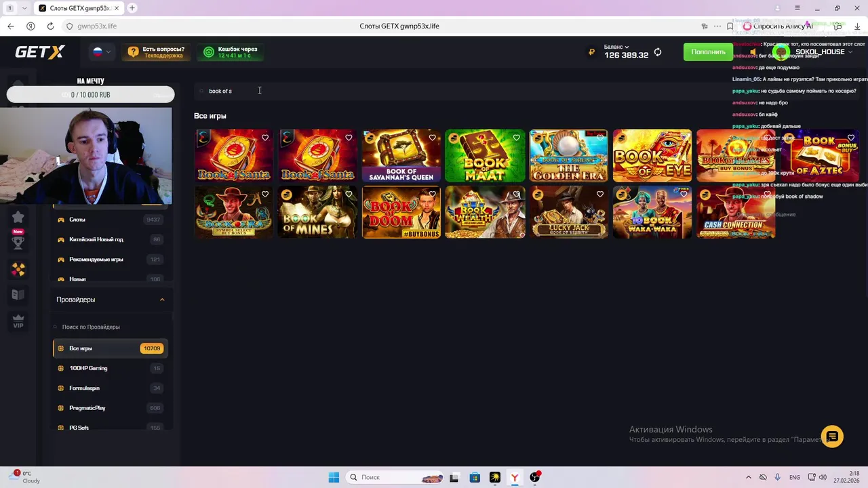Open the Book of Wealth slot

pyautogui.click(x=485, y=212)
